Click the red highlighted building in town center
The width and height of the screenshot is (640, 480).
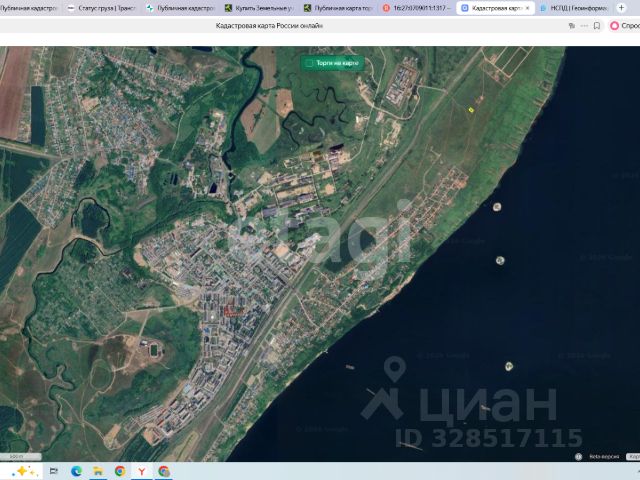click(233, 313)
